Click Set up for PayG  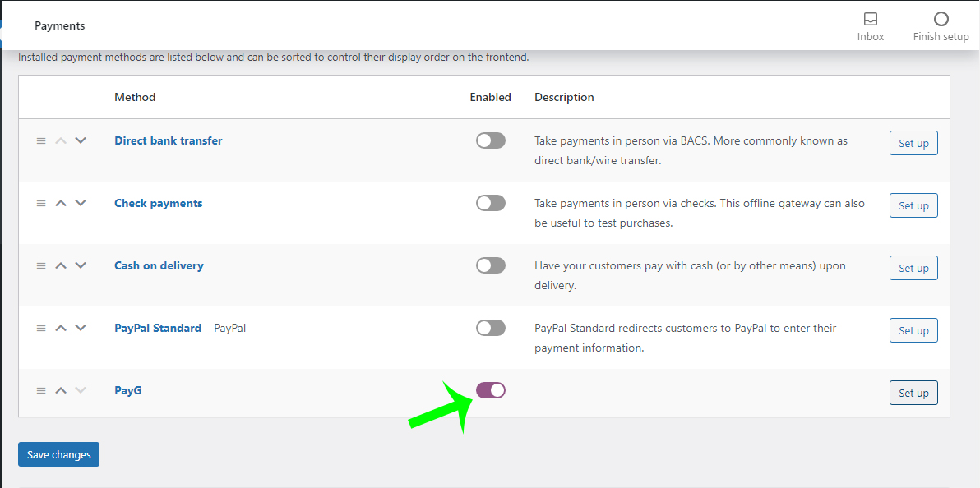click(913, 393)
